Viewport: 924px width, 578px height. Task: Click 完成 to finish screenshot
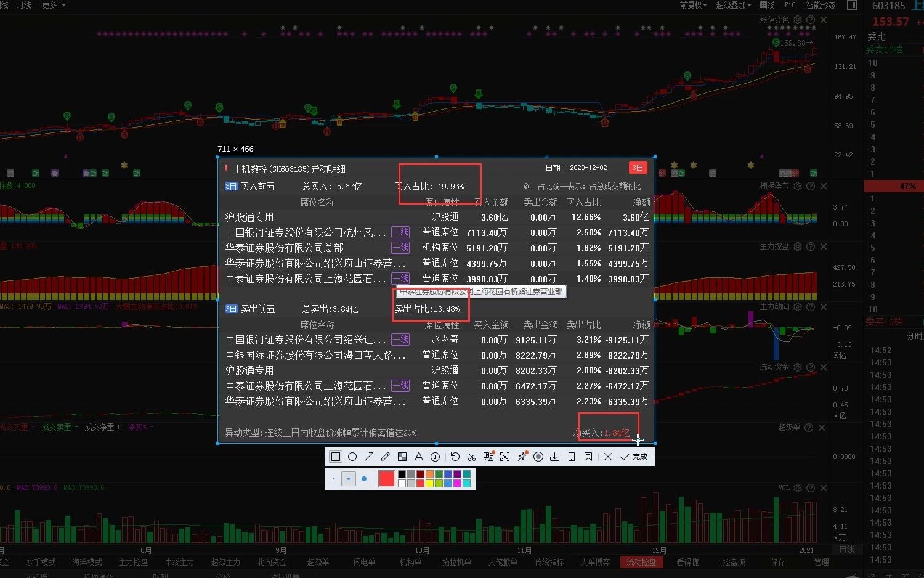point(634,457)
